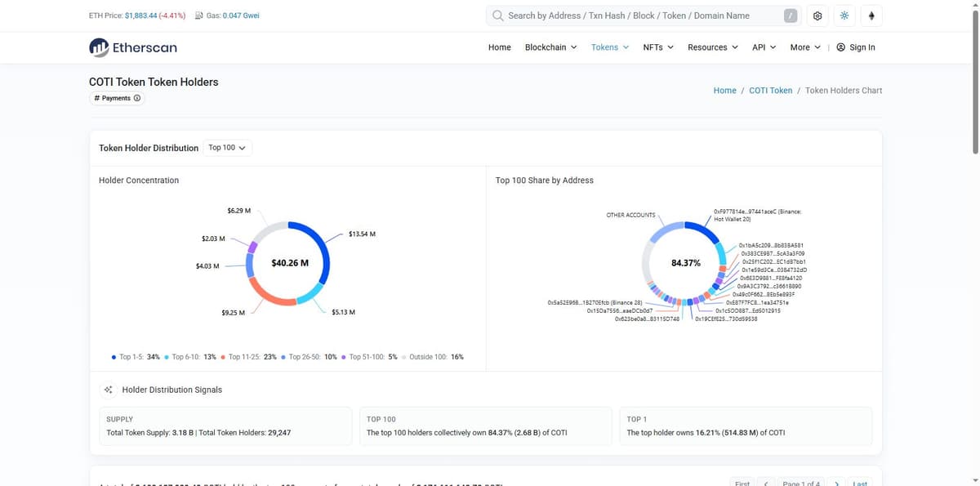Click the TOP 1 signal card

(x=745, y=426)
